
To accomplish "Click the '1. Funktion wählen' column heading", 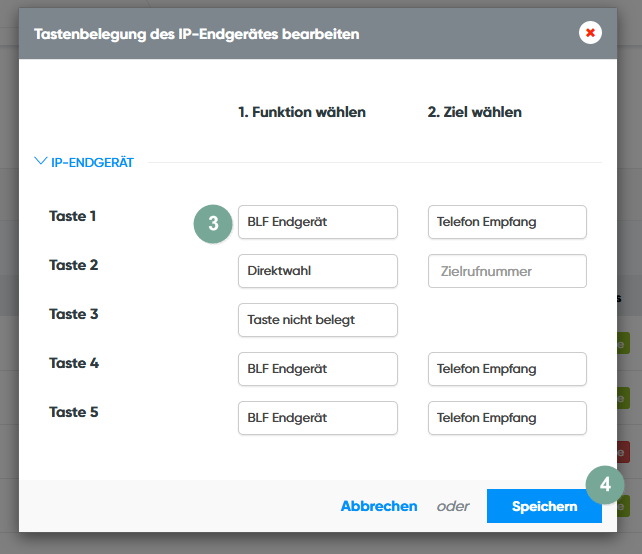I will (x=302, y=112).
